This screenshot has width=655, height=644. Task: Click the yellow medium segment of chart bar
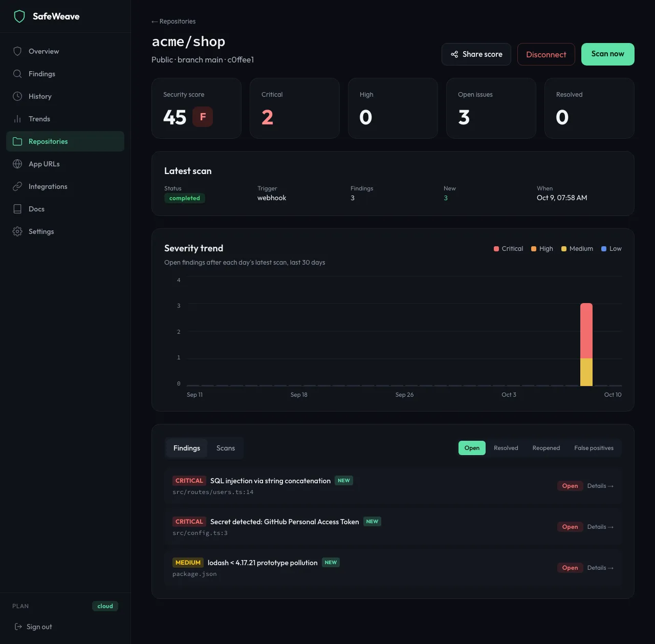click(x=586, y=372)
